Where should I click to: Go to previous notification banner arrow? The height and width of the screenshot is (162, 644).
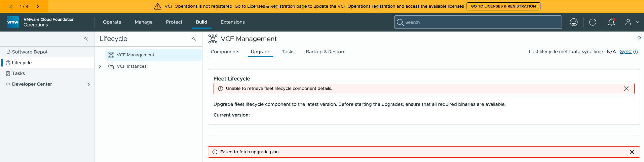coord(11,6)
